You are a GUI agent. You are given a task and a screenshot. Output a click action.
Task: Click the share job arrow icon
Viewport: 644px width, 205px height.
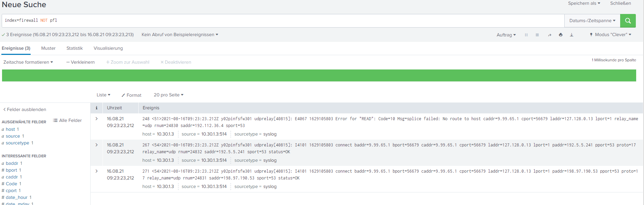point(549,35)
